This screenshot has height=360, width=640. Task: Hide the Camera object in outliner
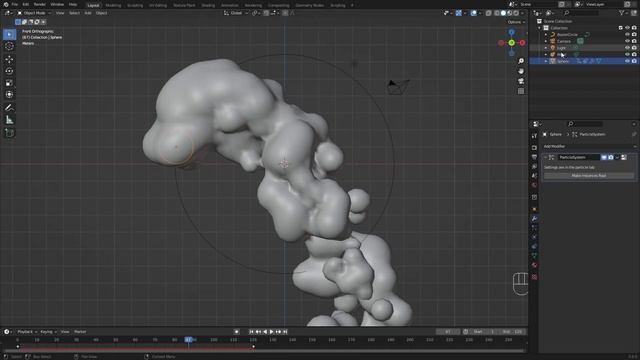(x=627, y=41)
